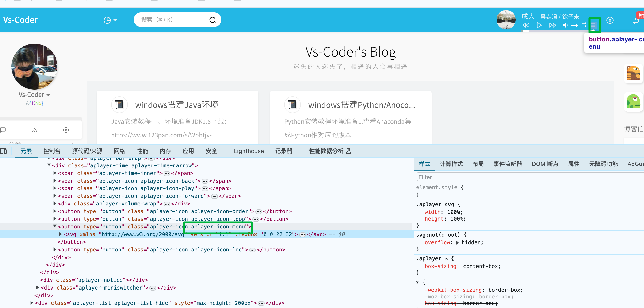Click the search magnifier icon
The width and height of the screenshot is (644, 308).
[x=213, y=20]
